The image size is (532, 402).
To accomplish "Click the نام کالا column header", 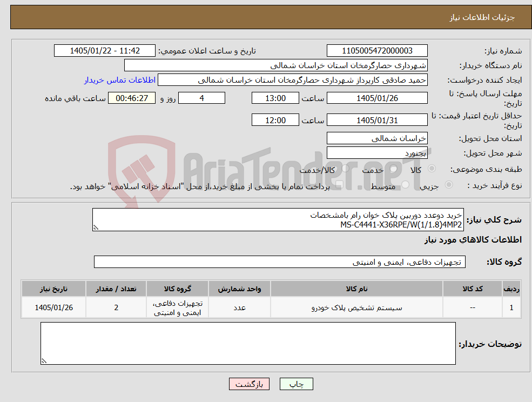I will (x=356, y=289).
